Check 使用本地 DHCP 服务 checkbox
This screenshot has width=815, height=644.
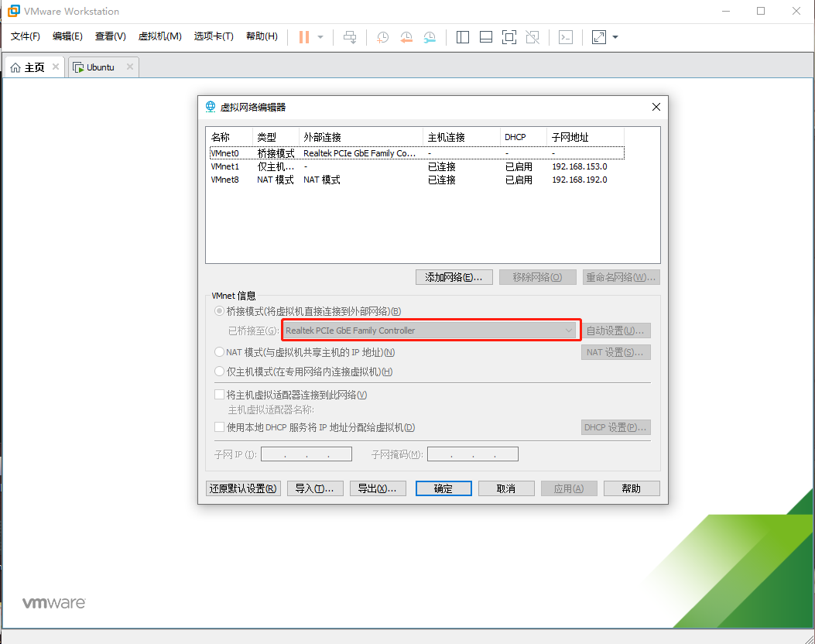coord(219,426)
